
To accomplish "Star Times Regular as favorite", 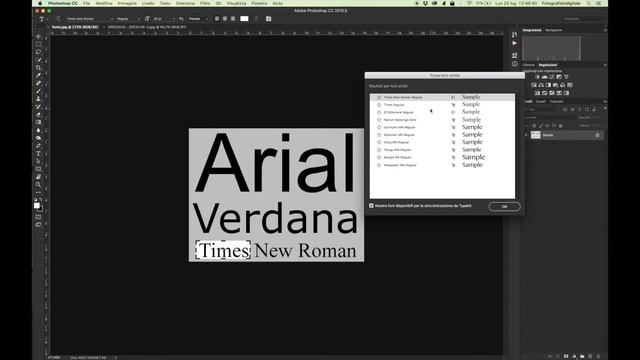I will click(379, 105).
